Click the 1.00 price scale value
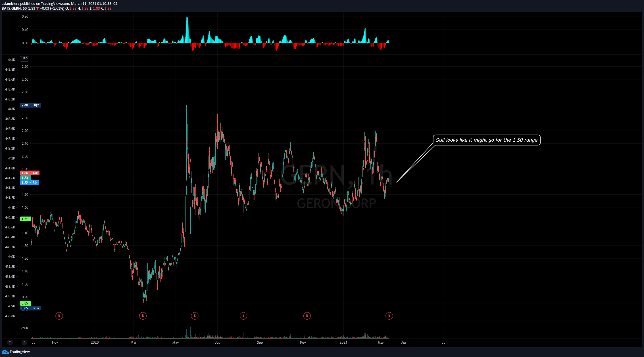This screenshot has height=357, width=644. tap(25, 284)
